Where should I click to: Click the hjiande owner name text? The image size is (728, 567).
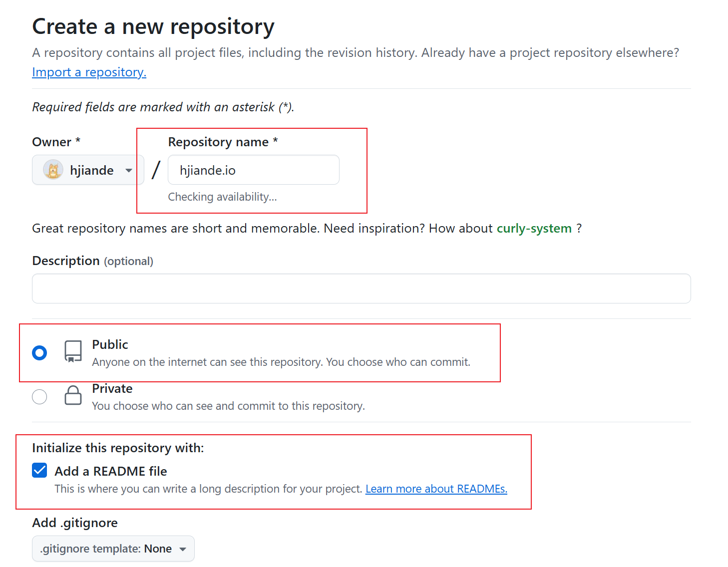(92, 171)
